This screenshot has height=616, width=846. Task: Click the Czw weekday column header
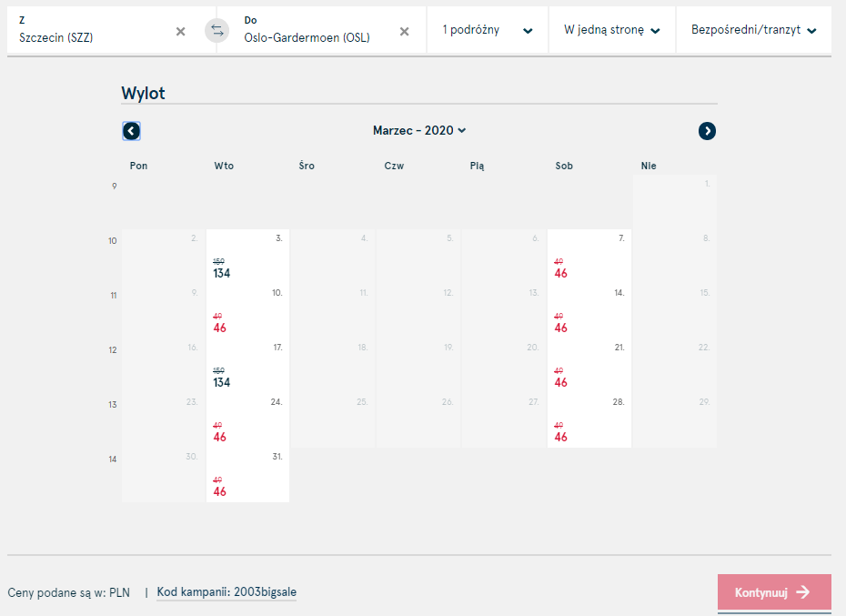coord(394,166)
